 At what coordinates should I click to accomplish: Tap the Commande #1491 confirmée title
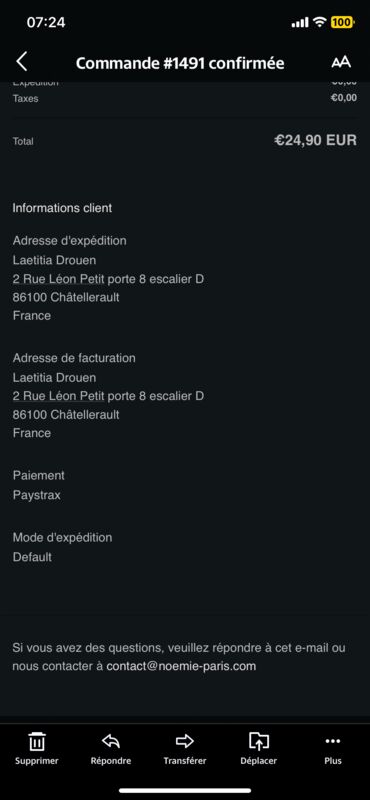click(x=180, y=63)
